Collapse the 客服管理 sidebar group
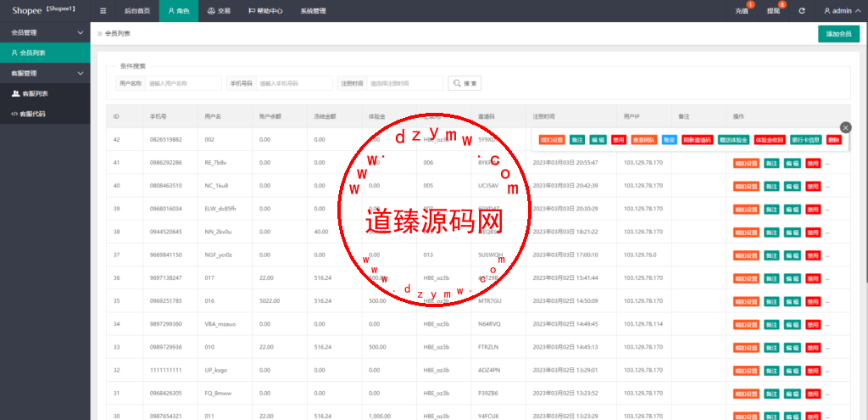Screen dimensions: 868x420 pyautogui.click(x=46, y=73)
